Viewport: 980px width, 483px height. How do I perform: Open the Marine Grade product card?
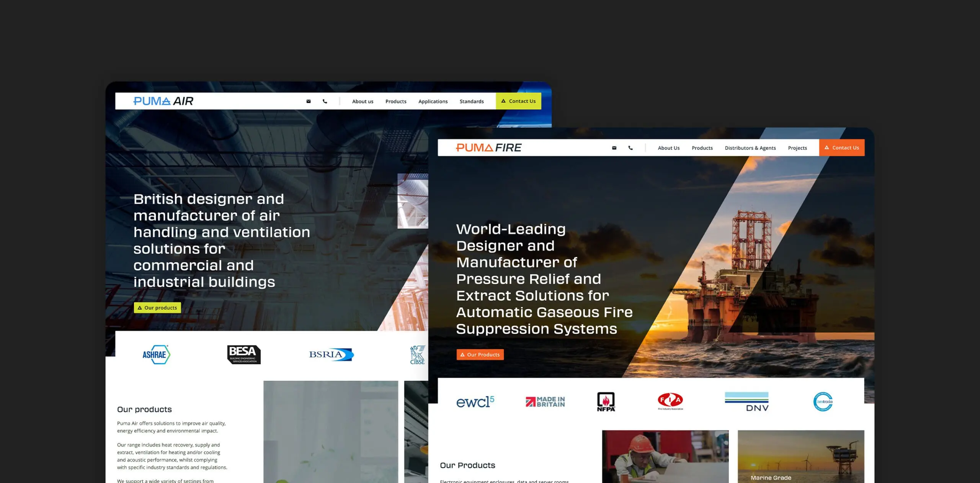801,457
